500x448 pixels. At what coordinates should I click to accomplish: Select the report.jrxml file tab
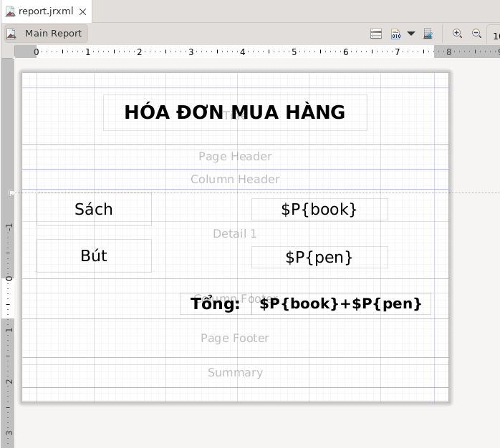[x=44, y=11]
